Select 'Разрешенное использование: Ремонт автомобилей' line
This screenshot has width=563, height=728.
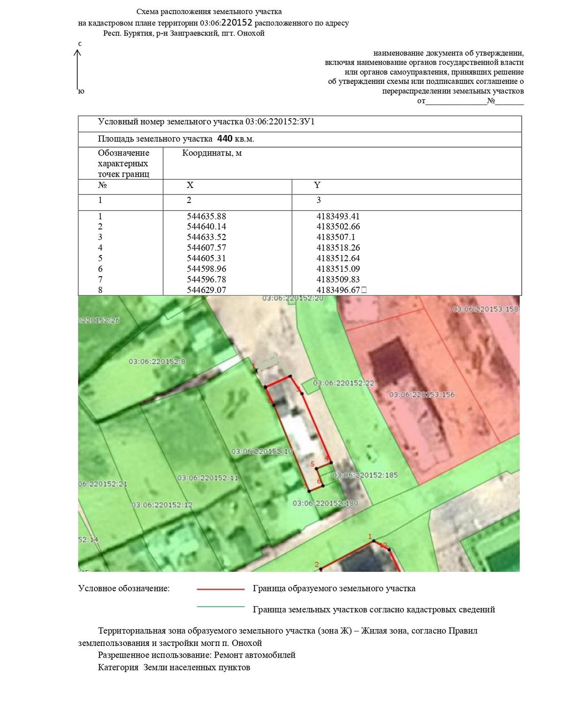point(197,655)
